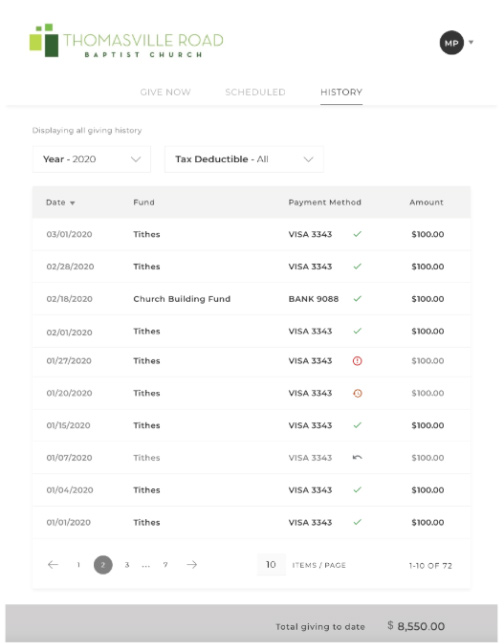Click the $100.00 amount for 03/01/2020
The image size is (504, 644).
[x=428, y=234]
